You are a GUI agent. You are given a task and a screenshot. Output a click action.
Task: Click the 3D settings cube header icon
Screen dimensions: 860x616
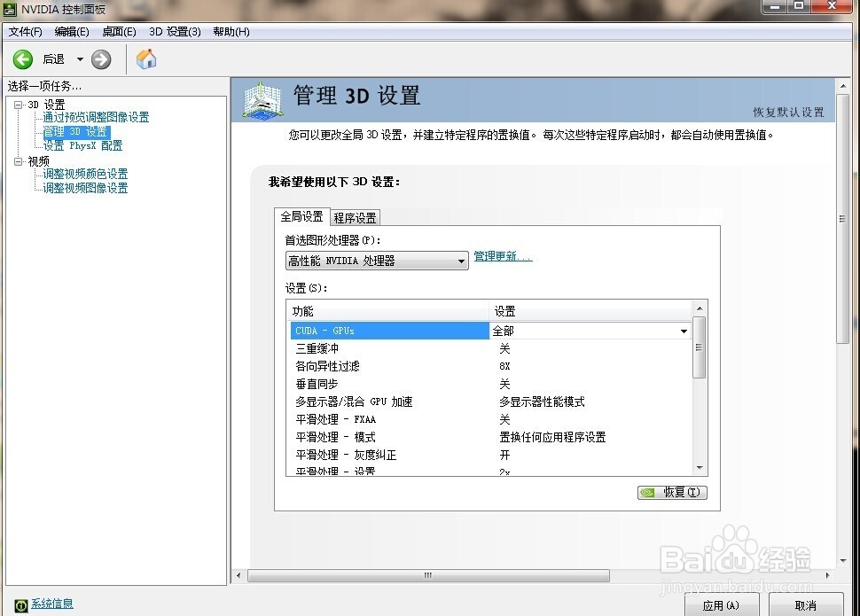262,100
